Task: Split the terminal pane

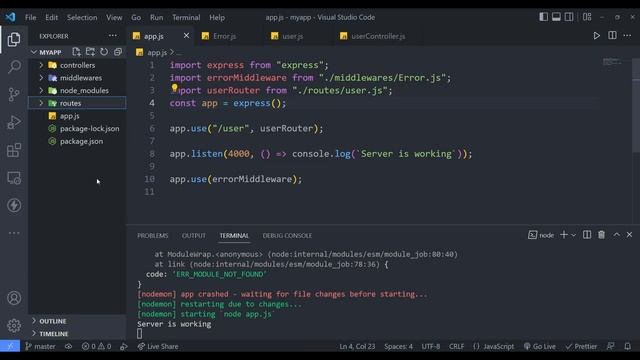Action: (x=587, y=235)
